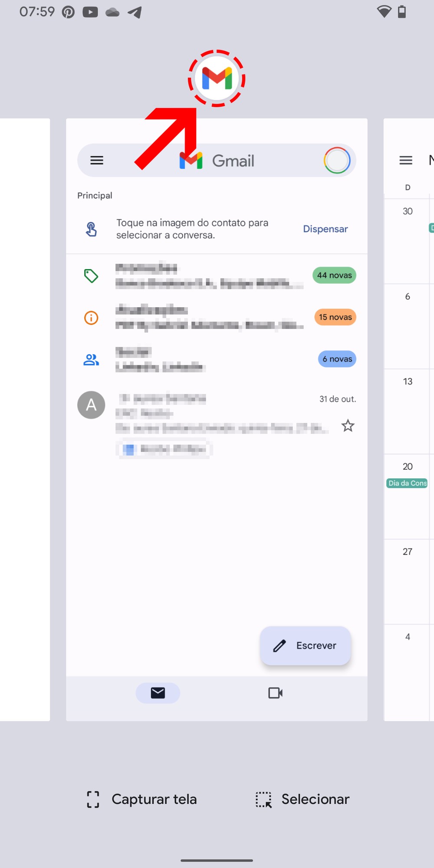
Task: Tap the Gmail app icon above the card
Action: pos(217,79)
